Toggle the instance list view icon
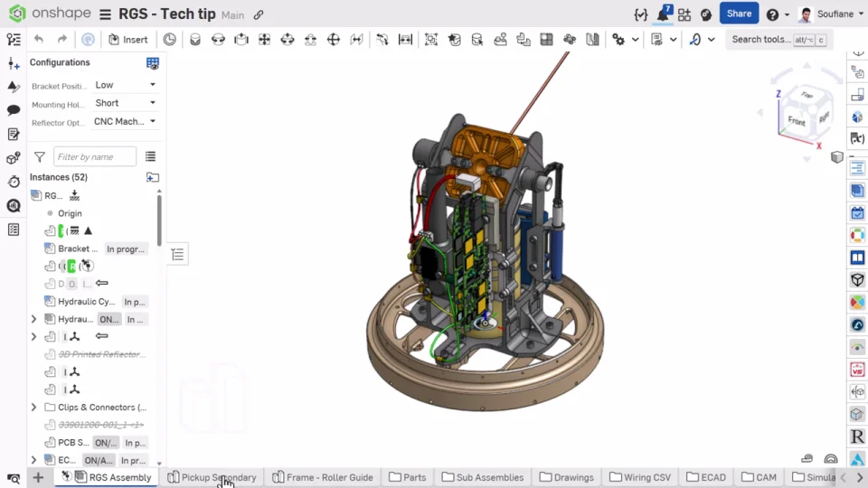868x488 pixels. tap(150, 156)
